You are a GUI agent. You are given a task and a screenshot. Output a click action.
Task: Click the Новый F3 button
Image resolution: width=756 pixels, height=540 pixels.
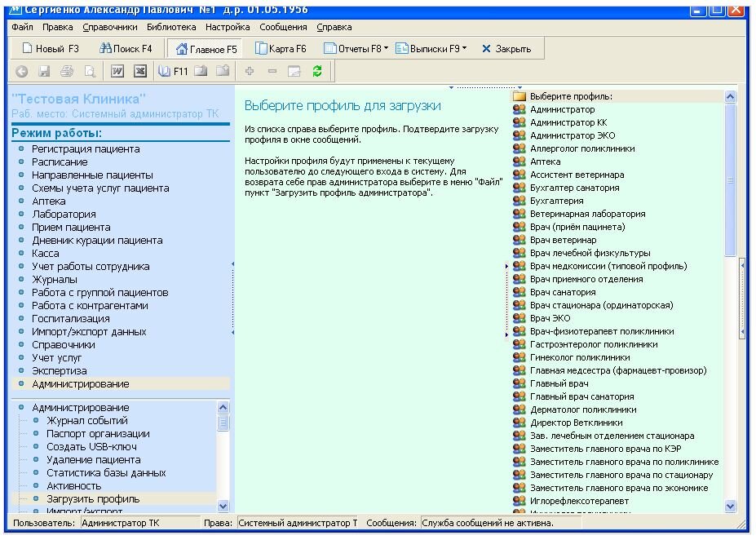click(x=51, y=49)
